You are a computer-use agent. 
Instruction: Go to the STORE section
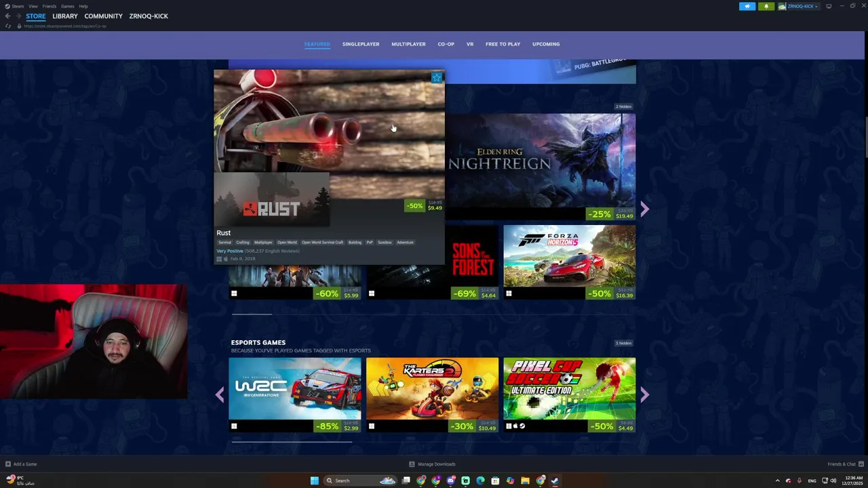click(36, 16)
